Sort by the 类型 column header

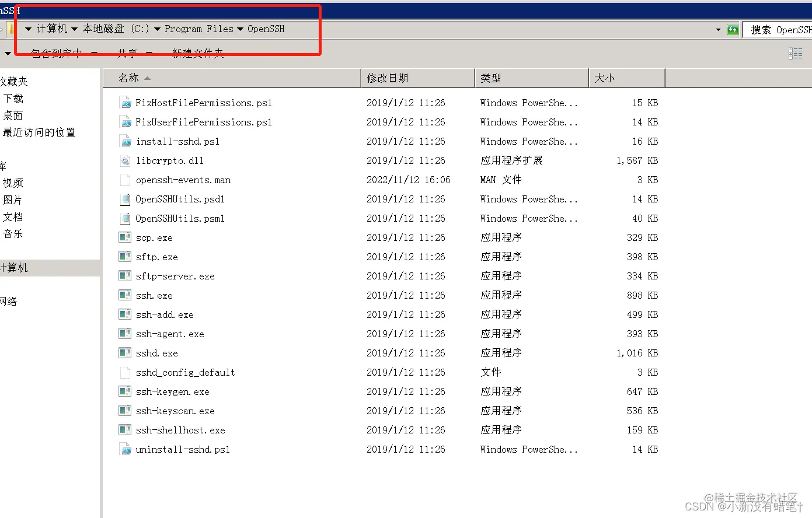[532, 78]
